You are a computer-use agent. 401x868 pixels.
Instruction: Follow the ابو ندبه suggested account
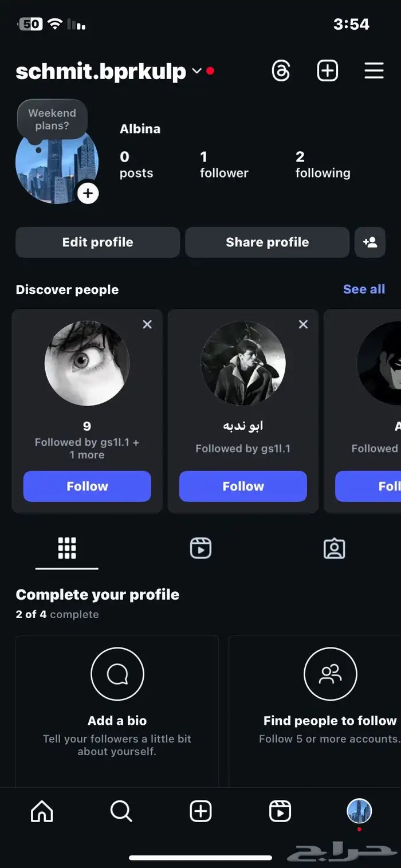(243, 486)
